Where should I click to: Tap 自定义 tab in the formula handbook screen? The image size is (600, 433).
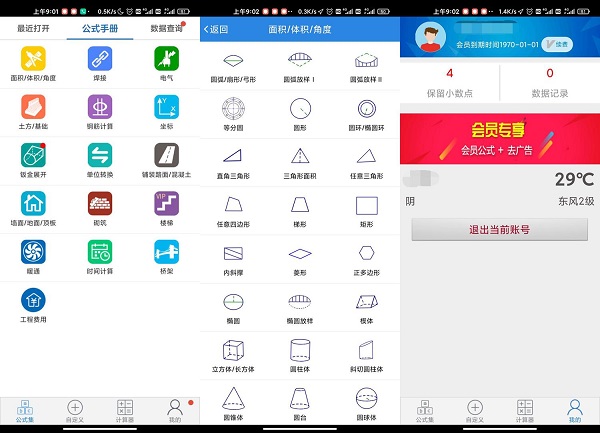75,411
